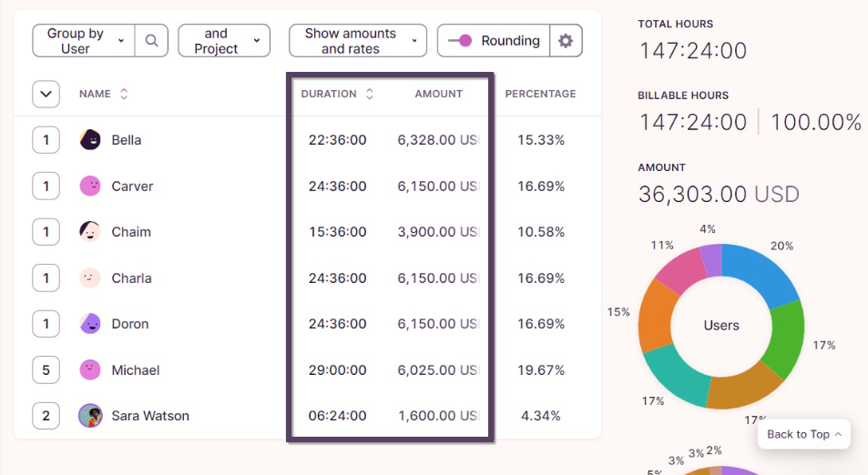Click Doron's name in the table
Viewport: 868px width, 475px height.
pos(129,324)
